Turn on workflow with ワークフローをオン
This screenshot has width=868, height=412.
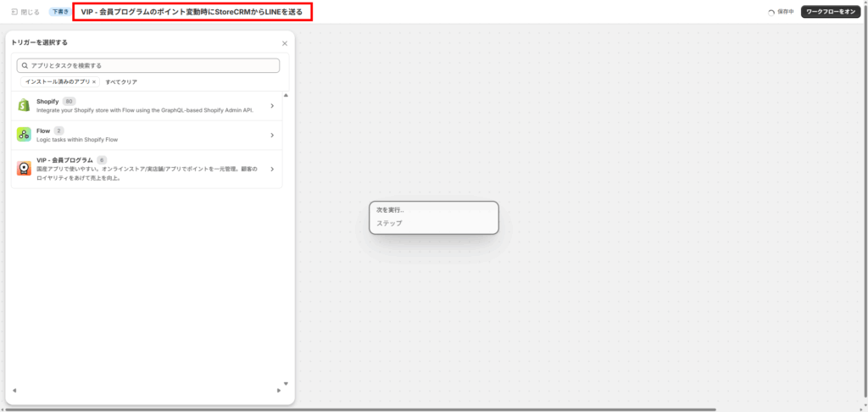[831, 12]
